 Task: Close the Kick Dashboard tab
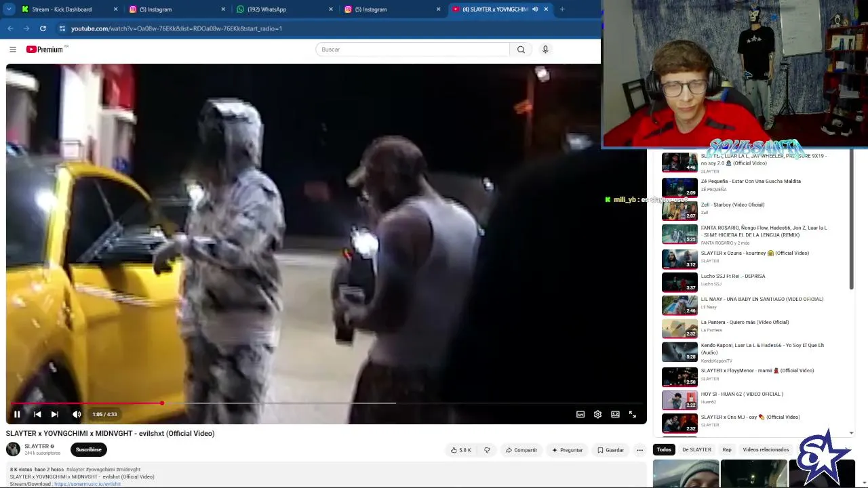tap(115, 9)
